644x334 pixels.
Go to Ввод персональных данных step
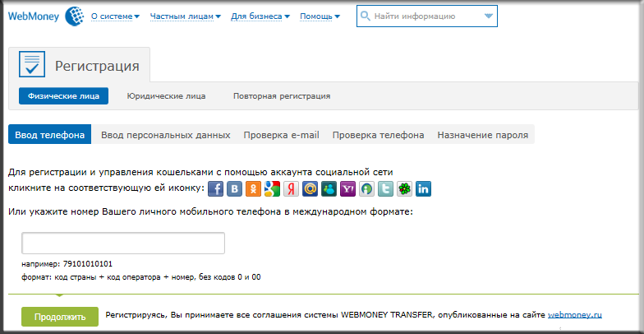(x=166, y=135)
